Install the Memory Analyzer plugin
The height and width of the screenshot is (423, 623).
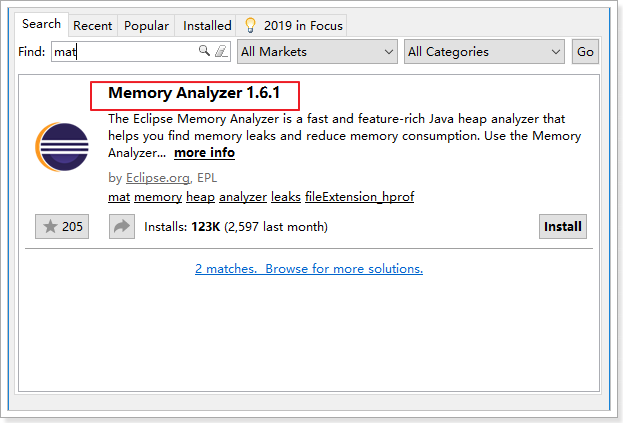pyautogui.click(x=562, y=227)
